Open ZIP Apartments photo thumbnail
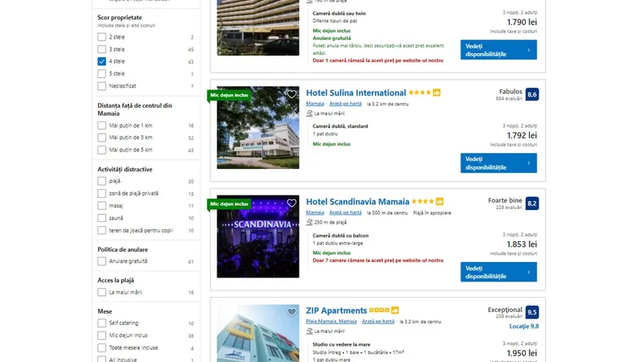Screen dimensions: 644x362 coord(258,333)
